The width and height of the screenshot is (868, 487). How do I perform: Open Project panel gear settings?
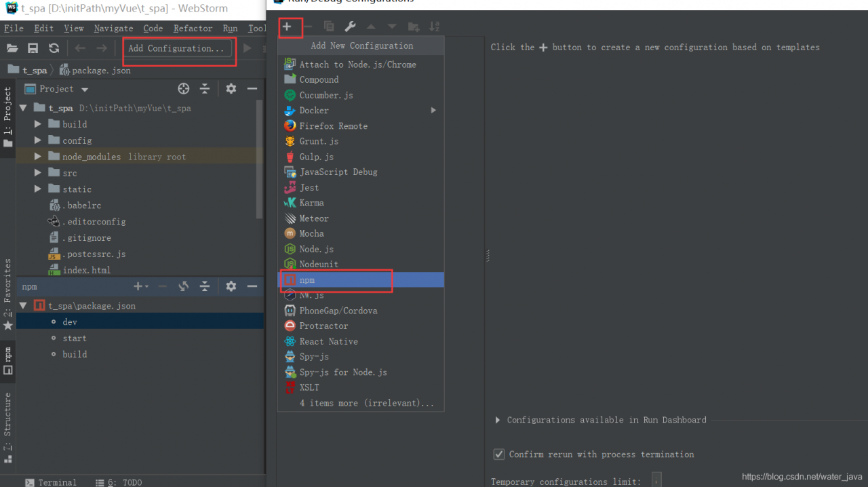(x=231, y=89)
